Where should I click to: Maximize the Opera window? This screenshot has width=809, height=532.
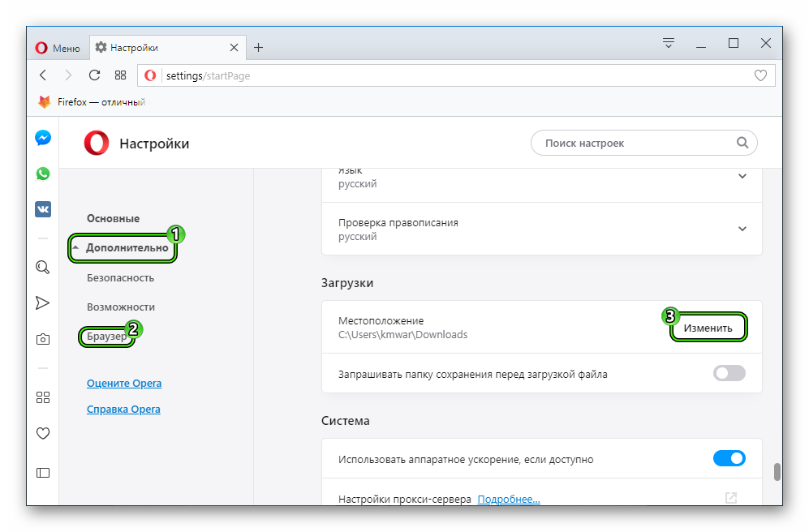point(734,43)
